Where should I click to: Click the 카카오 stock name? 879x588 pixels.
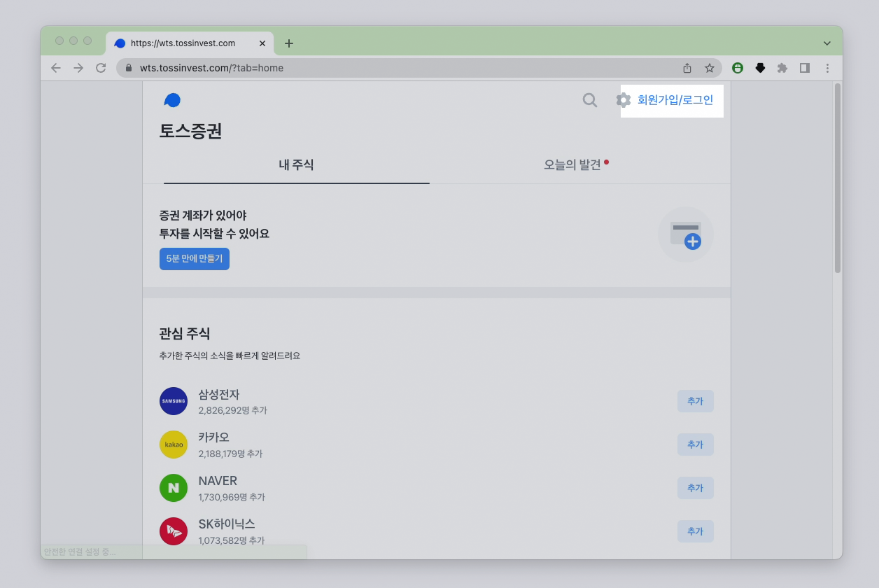(x=213, y=437)
